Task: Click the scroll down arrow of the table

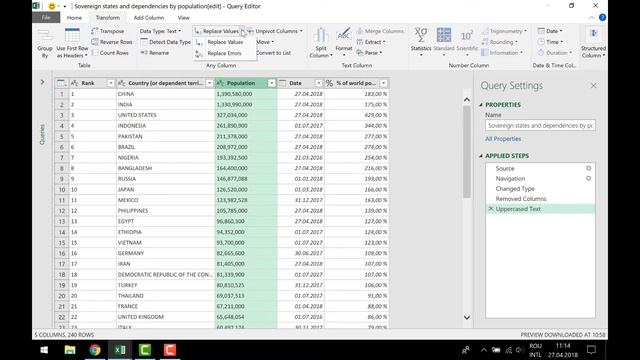Action: pyautogui.click(x=467, y=318)
